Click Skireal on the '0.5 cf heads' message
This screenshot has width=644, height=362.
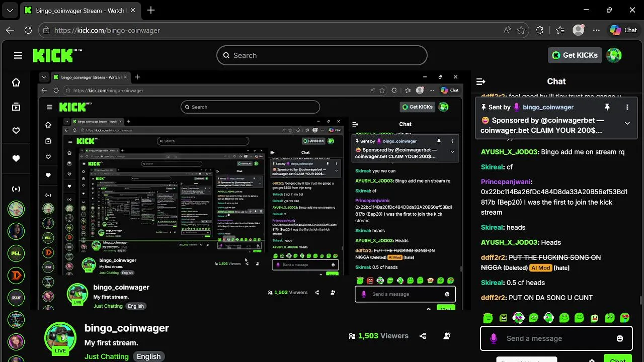492,283
